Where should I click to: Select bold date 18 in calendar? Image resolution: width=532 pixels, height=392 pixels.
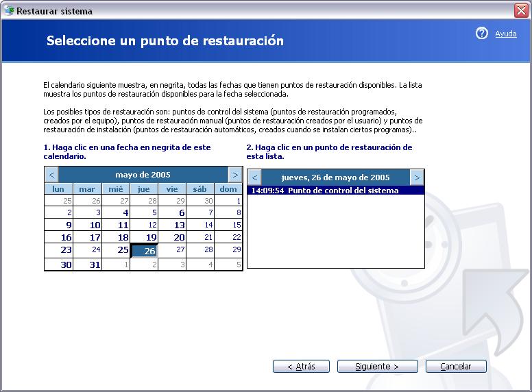116,237
